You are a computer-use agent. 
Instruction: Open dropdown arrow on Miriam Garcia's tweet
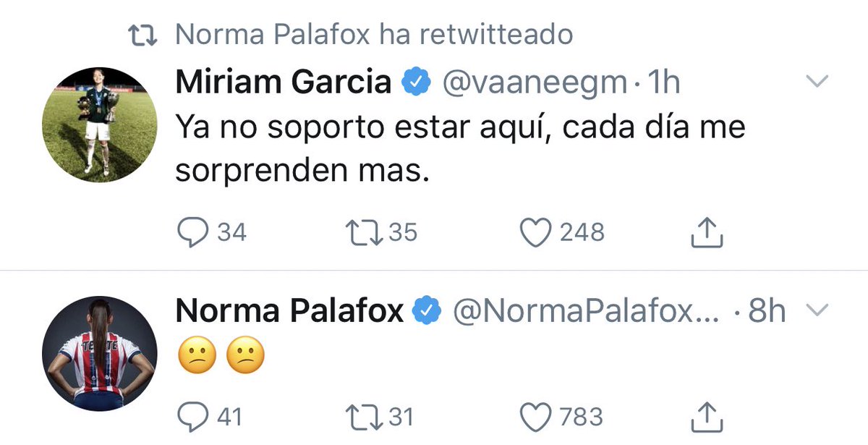coord(816,82)
